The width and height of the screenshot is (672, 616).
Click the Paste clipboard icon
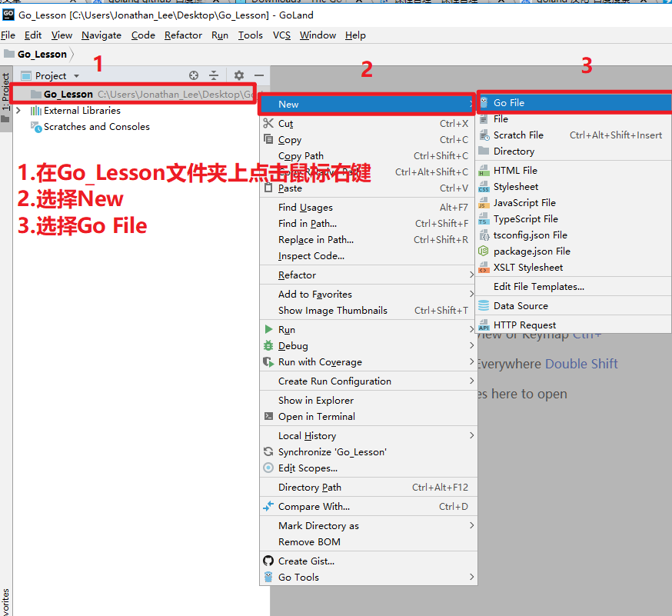(x=268, y=188)
